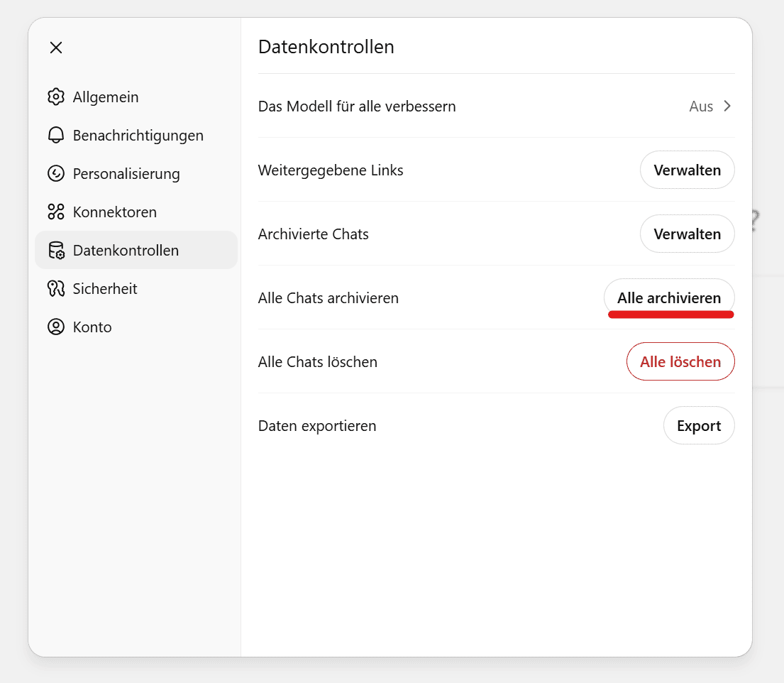784x683 pixels.
Task: Switch to the Allgemein label in the sidebar
Action: pos(106,97)
